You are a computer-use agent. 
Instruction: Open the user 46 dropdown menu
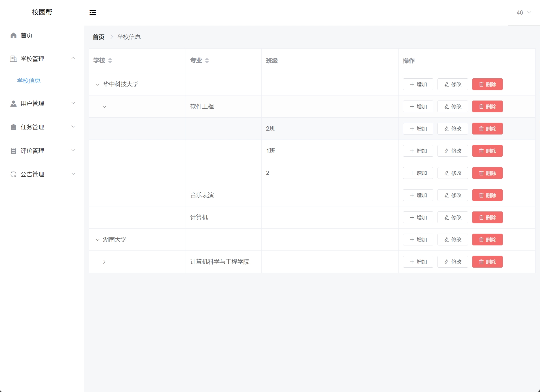click(523, 13)
